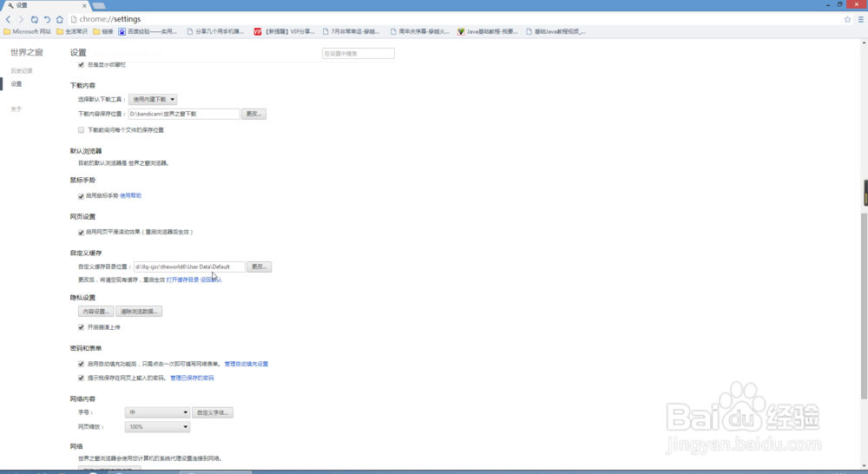
Task: Bookmark this page with the star icon
Action: click(847, 19)
